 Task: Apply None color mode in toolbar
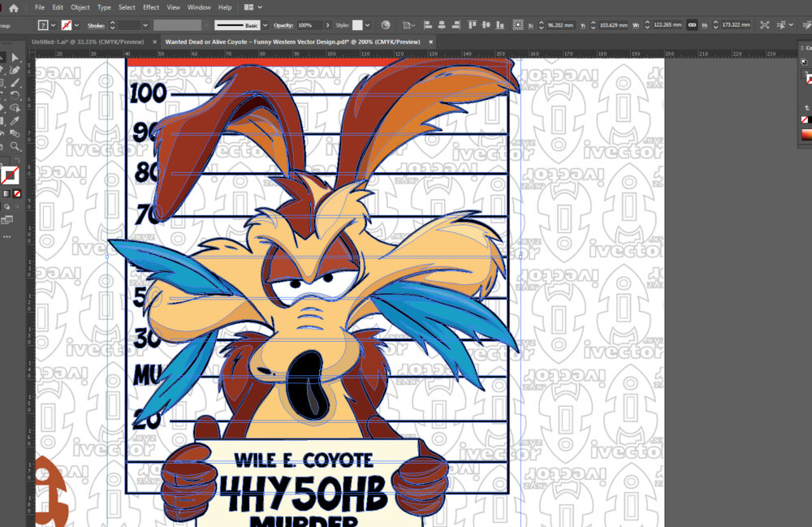click(17, 193)
